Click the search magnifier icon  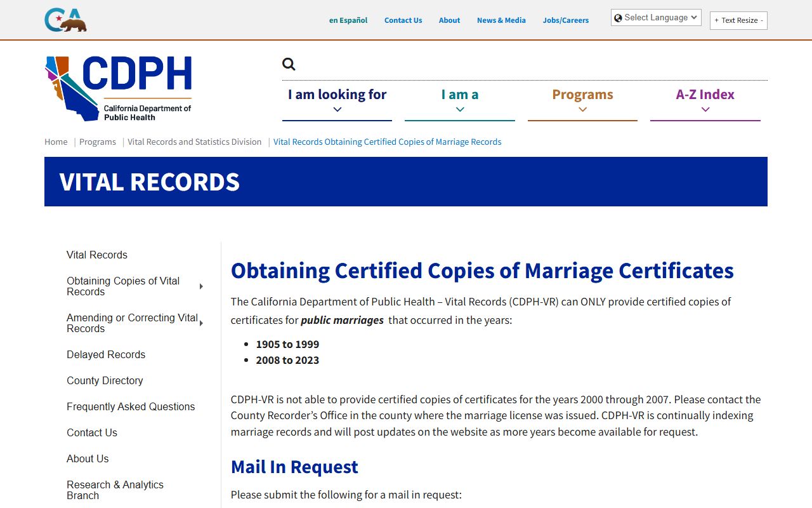pos(289,63)
